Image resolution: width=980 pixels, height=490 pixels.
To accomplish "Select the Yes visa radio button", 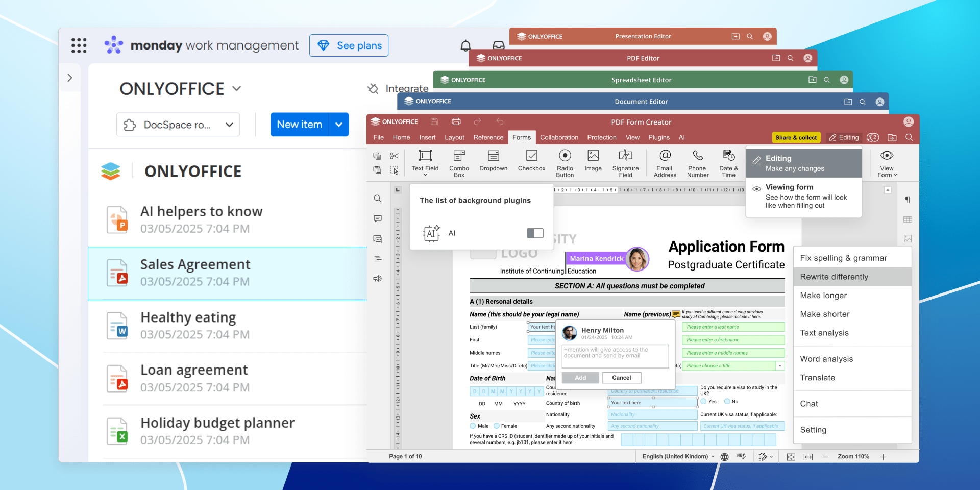I will [703, 401].
